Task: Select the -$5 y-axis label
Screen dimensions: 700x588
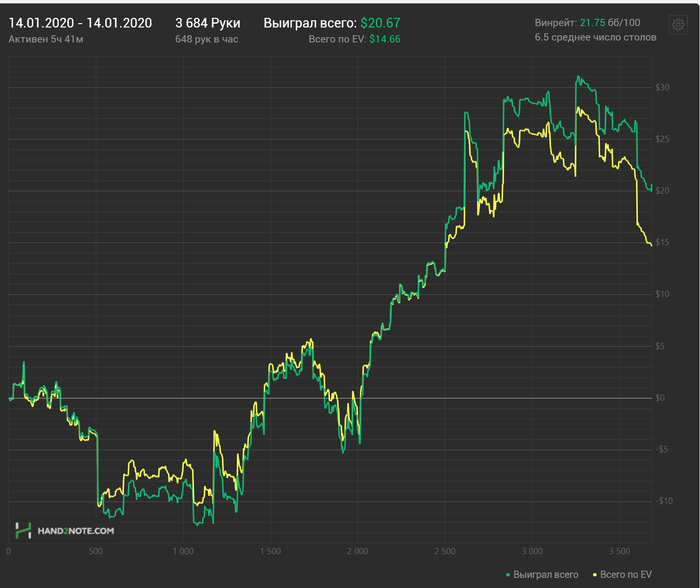Action: pyautogui.click(x=662, y=450)
